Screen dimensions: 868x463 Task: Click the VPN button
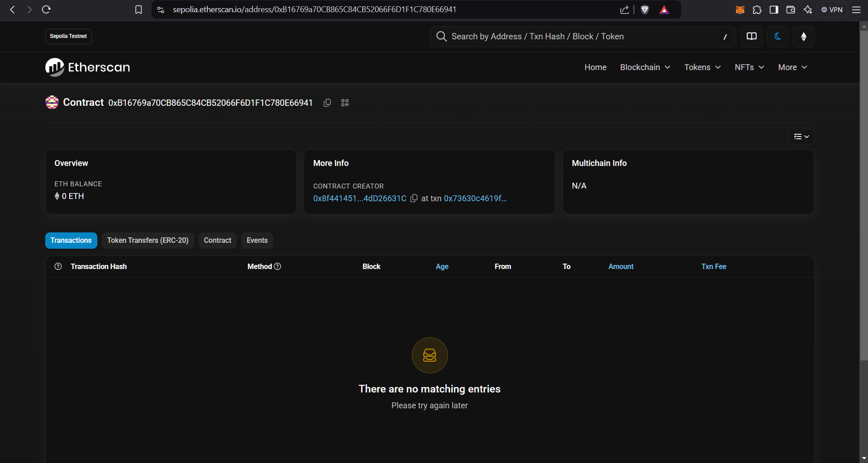[x=832, y=9]
